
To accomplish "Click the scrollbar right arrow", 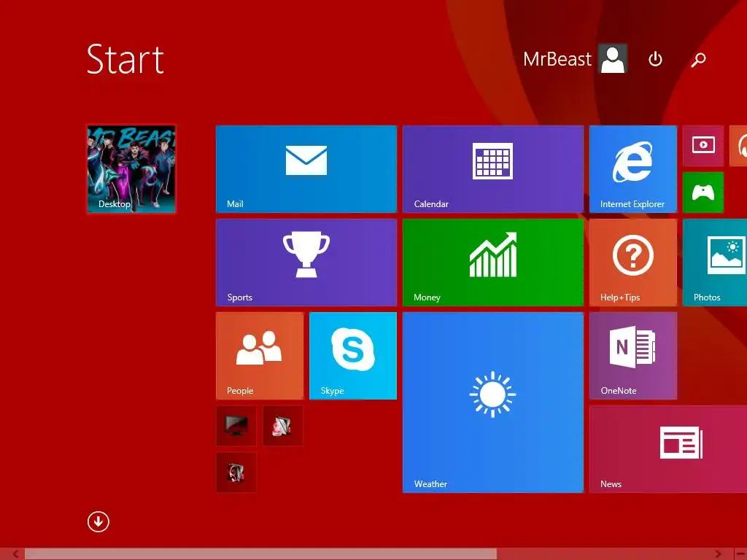I will point(718,554).
